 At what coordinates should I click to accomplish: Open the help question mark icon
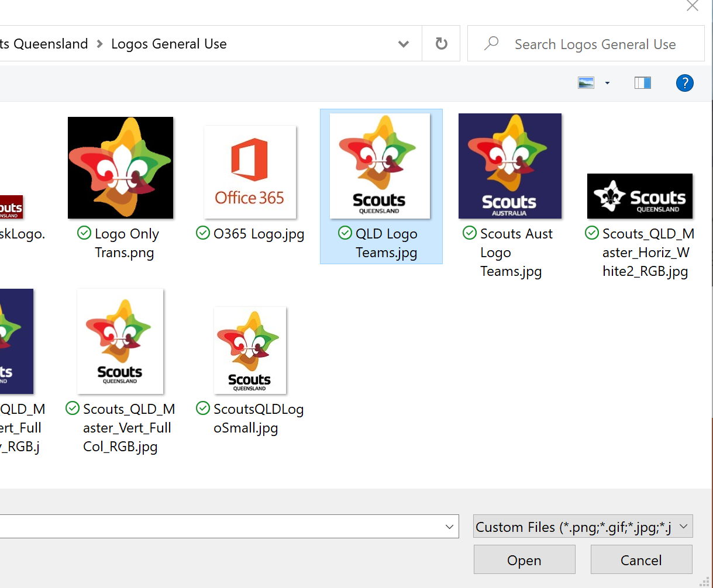click(684, 83)
